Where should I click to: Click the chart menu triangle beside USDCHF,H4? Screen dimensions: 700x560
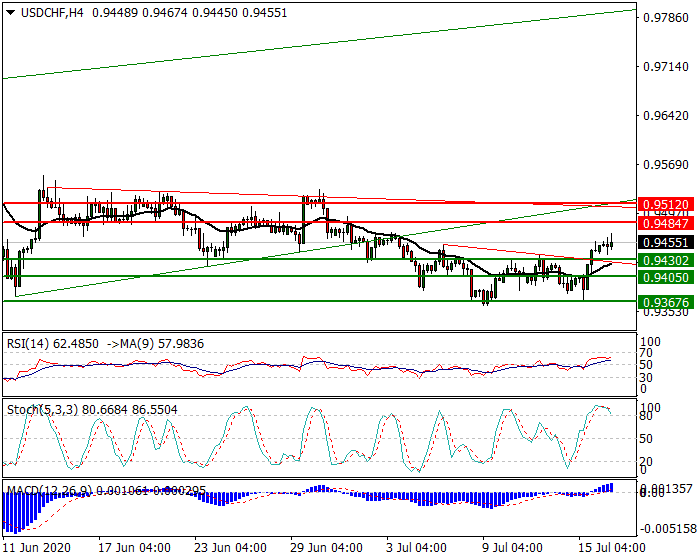pos(10,13)
